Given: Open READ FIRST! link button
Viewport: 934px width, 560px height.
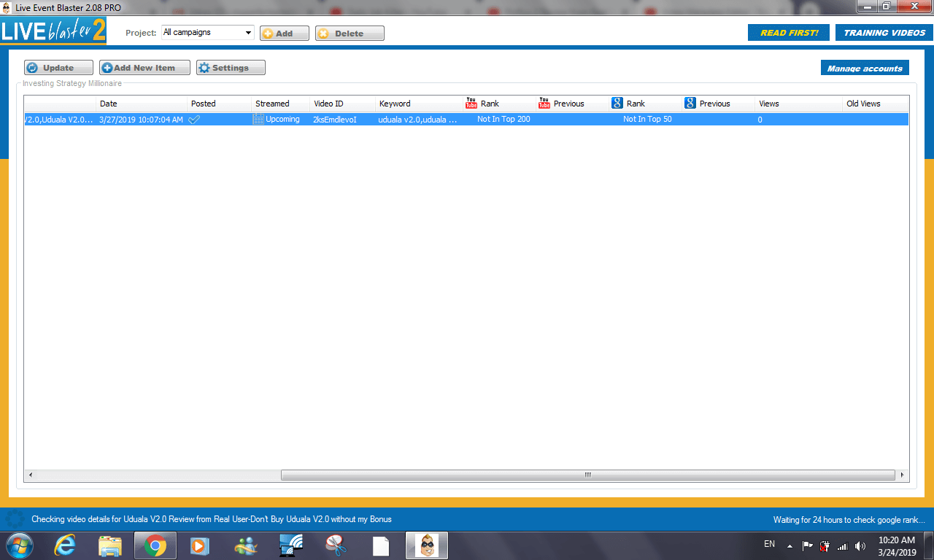Looking at the screenshot, I should click(x=789, y=33).
